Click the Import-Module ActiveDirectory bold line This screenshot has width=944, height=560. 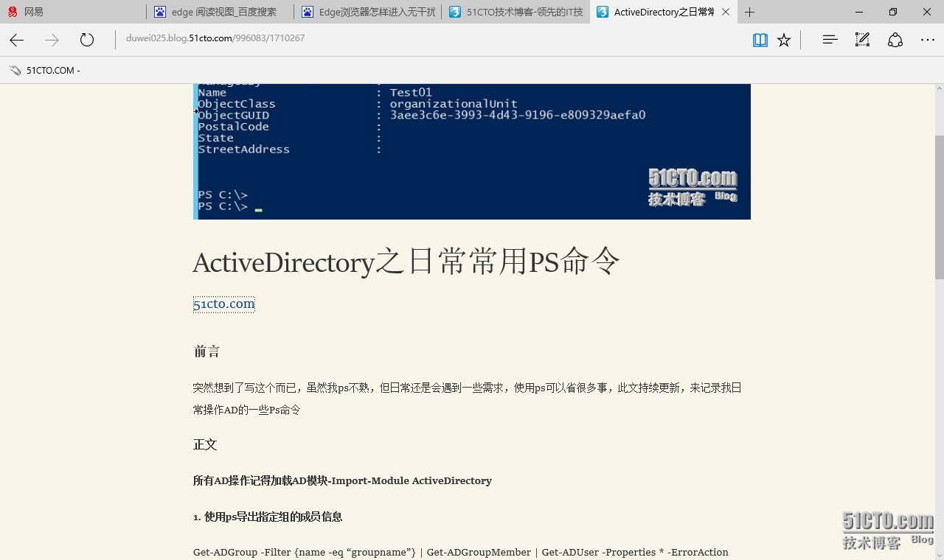[x=342, y=480]
